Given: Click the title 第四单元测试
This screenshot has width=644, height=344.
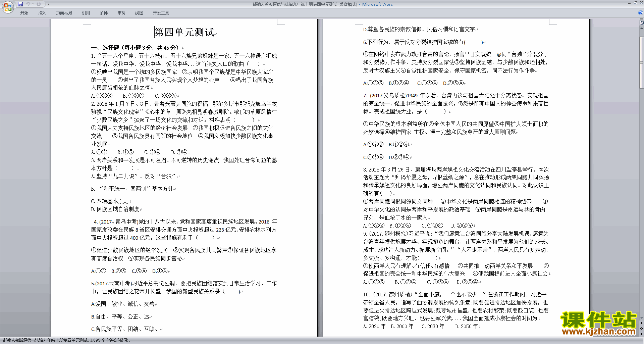Looking at the screenshot, I should pos(184,32).
